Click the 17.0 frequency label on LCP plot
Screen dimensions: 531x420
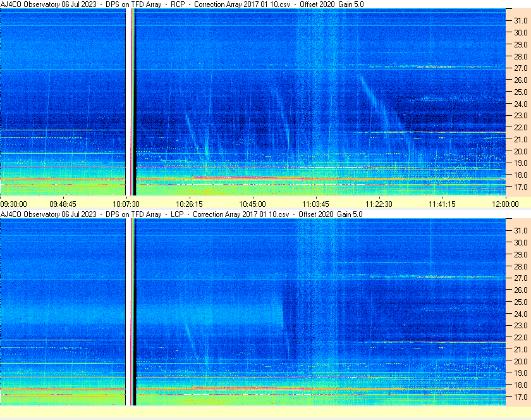point(521,397)
